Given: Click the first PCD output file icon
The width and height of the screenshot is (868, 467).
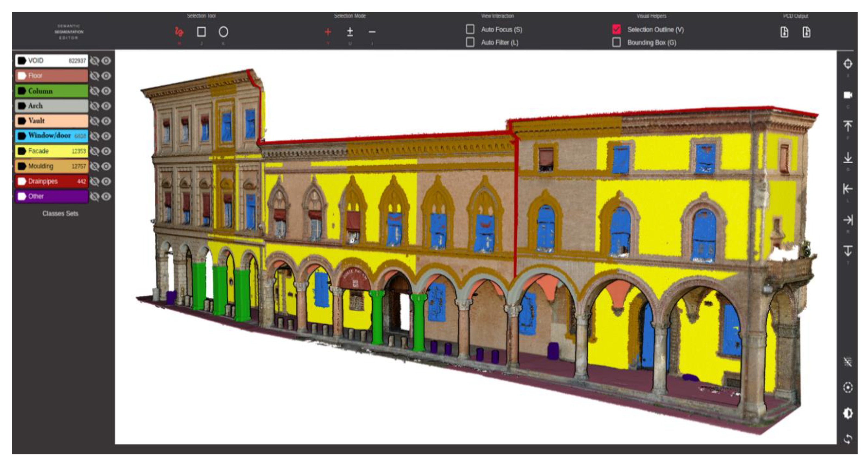Looking at the screenshot, I should [x=785, y=32].
